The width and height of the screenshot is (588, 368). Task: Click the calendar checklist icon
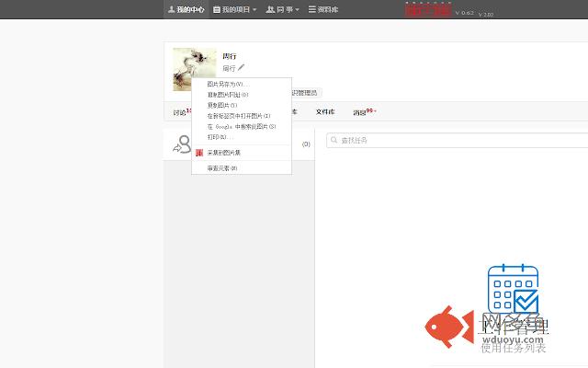[x=513, y=288]
